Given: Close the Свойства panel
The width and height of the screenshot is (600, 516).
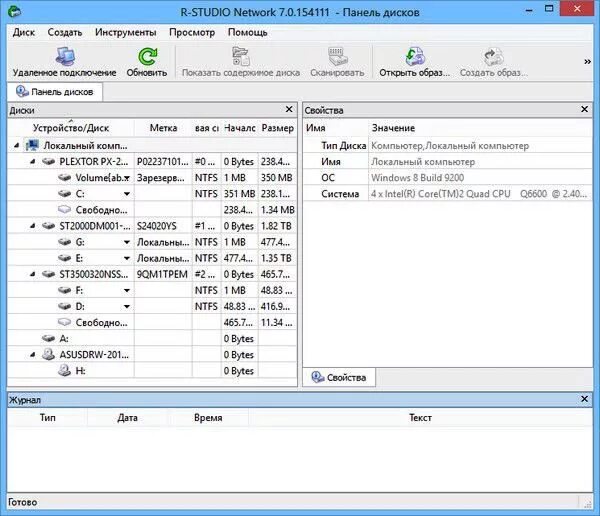Looking at the screenshot, I should [x=584, y=109].
